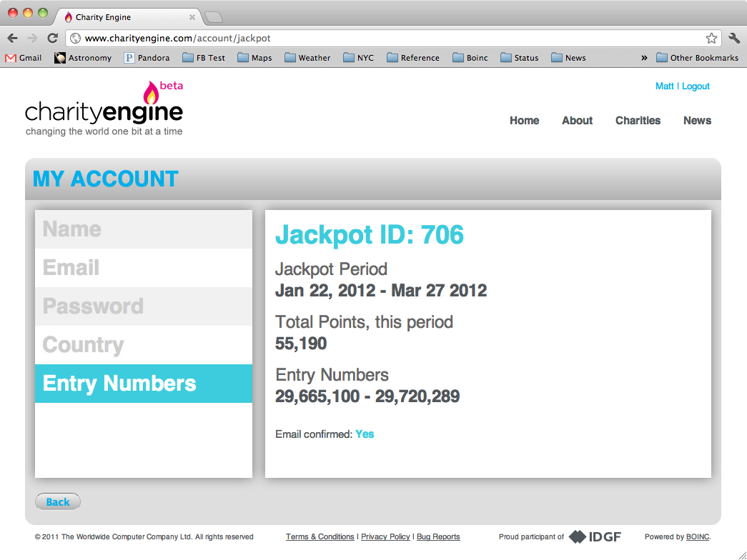Click the Jackpot ID: 706 heading
Viewport: 747px width, 560px height.
(370, 235)
